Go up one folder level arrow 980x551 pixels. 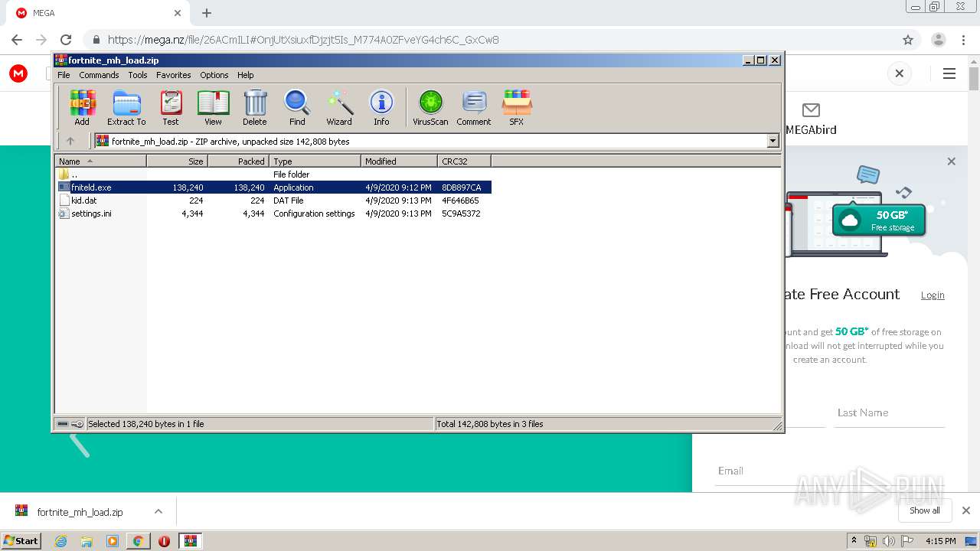pos(70,141)
